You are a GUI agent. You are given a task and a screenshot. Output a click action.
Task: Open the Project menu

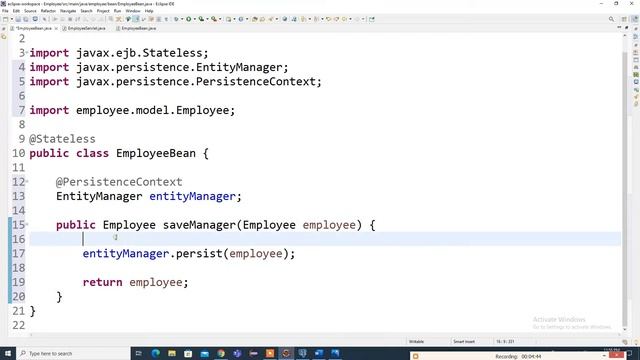pos(103,11)
